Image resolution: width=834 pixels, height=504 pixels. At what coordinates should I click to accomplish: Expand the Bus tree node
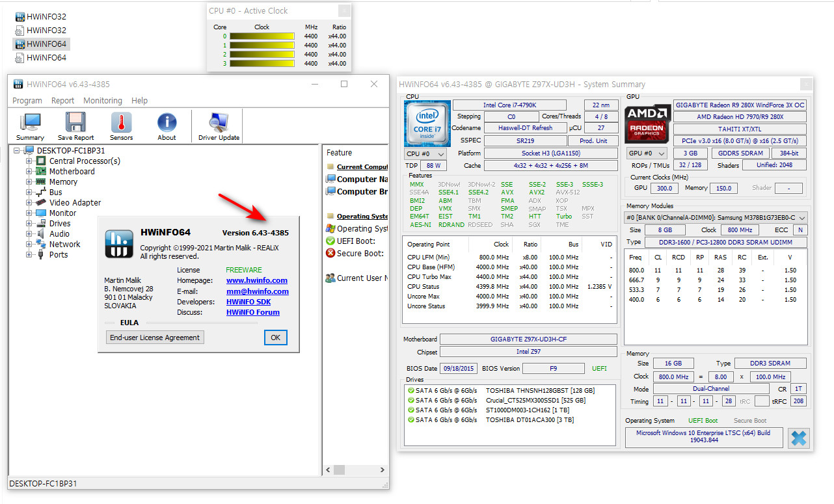pos(29,192)
